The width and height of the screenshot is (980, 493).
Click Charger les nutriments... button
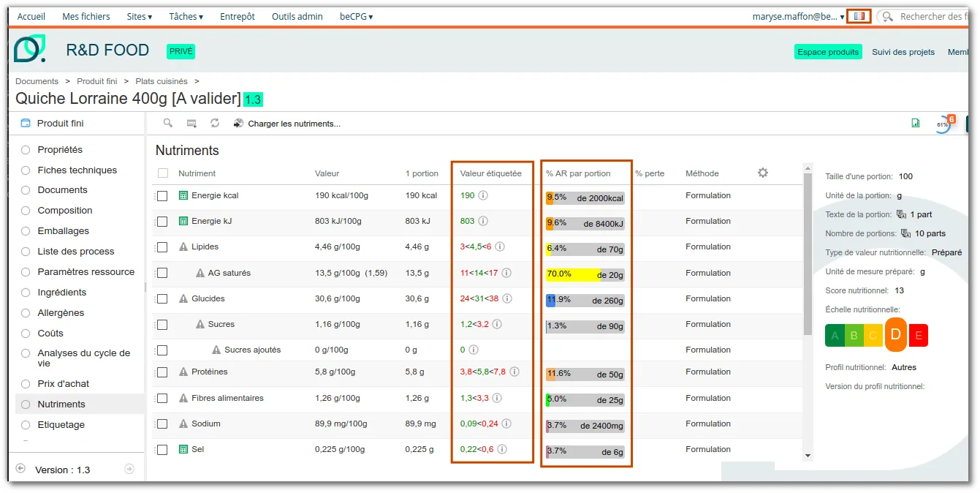(x=287, y=124)
